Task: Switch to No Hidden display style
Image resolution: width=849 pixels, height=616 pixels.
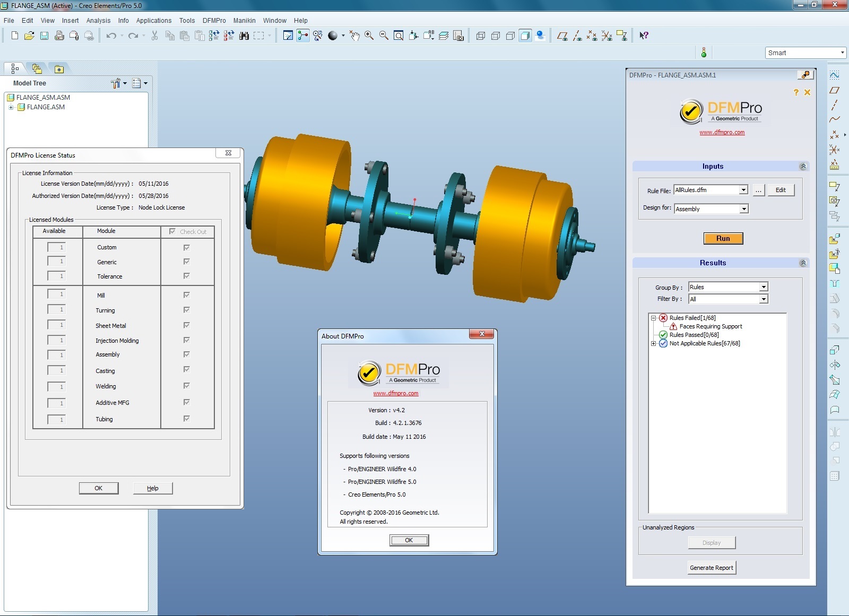Action: (x=510, y=36)
